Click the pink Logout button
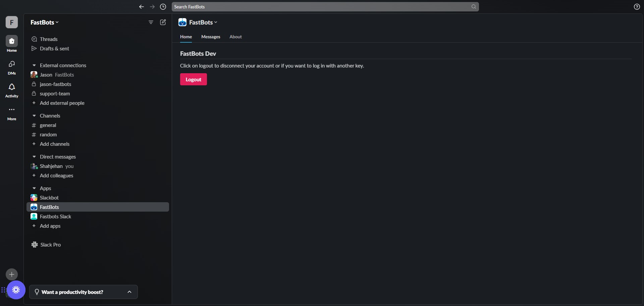 click(194, 79)
